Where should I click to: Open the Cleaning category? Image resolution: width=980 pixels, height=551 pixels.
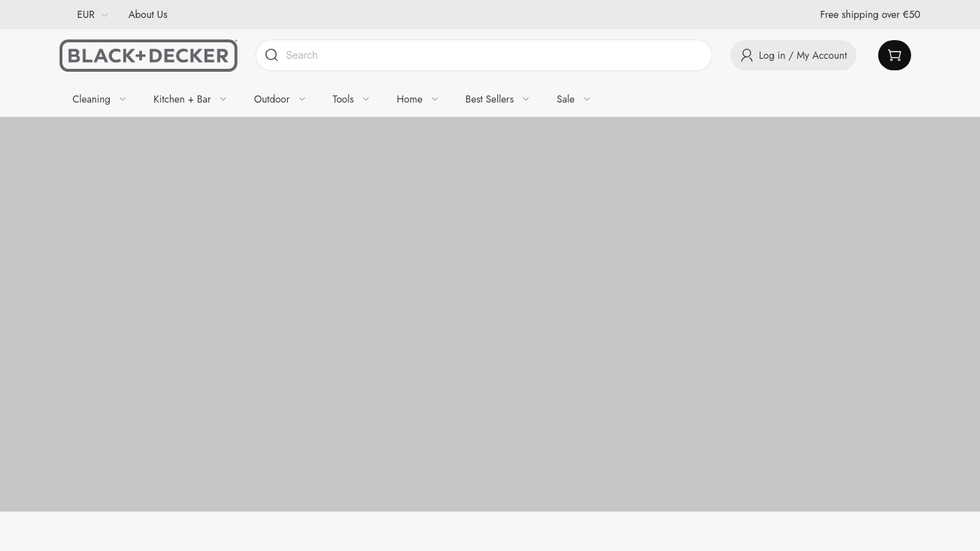click(x=91, y=99)
